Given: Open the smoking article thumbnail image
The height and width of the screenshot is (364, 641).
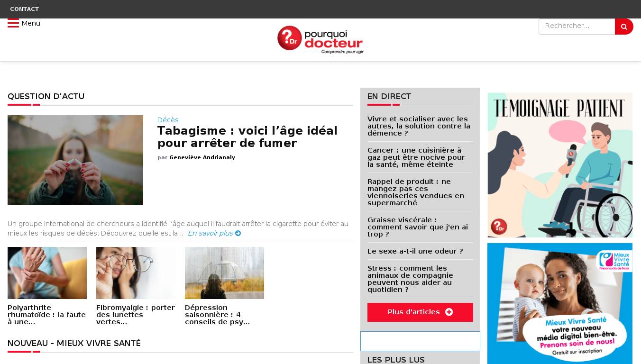Looking at the screenshot, I should click(75, 160).
